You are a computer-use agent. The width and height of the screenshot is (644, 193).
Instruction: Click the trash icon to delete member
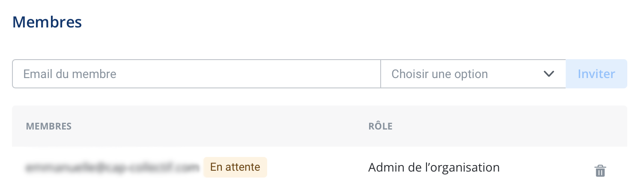coord(600,171)
